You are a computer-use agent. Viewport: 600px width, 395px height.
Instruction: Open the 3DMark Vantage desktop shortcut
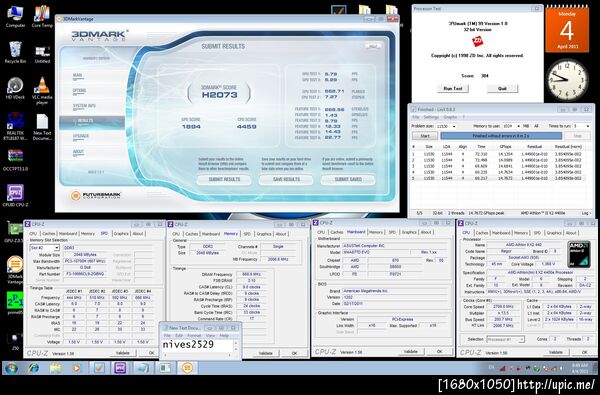pyautogui.click(x=15, y=269)
